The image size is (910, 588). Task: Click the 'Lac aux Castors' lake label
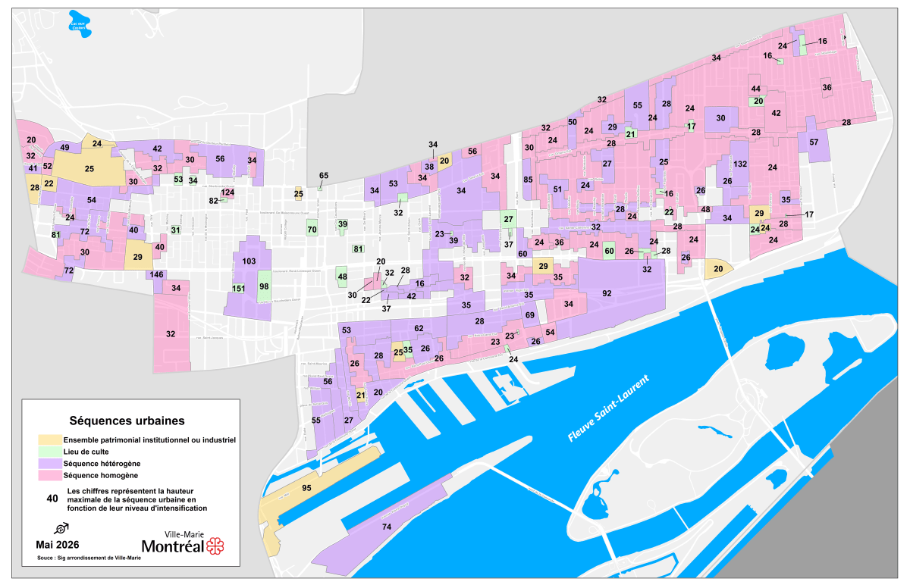(77, 24)
